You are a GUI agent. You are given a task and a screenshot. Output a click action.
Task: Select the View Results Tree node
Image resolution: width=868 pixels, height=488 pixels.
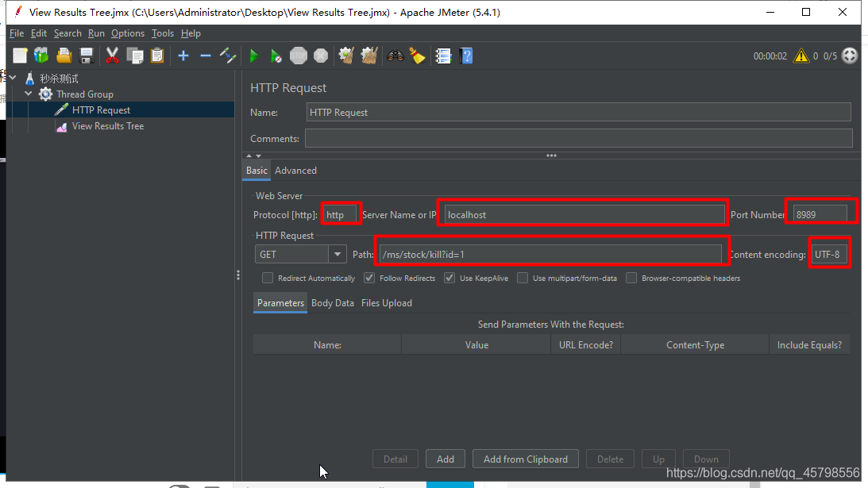pyautogui.click(x=108, y=126)
